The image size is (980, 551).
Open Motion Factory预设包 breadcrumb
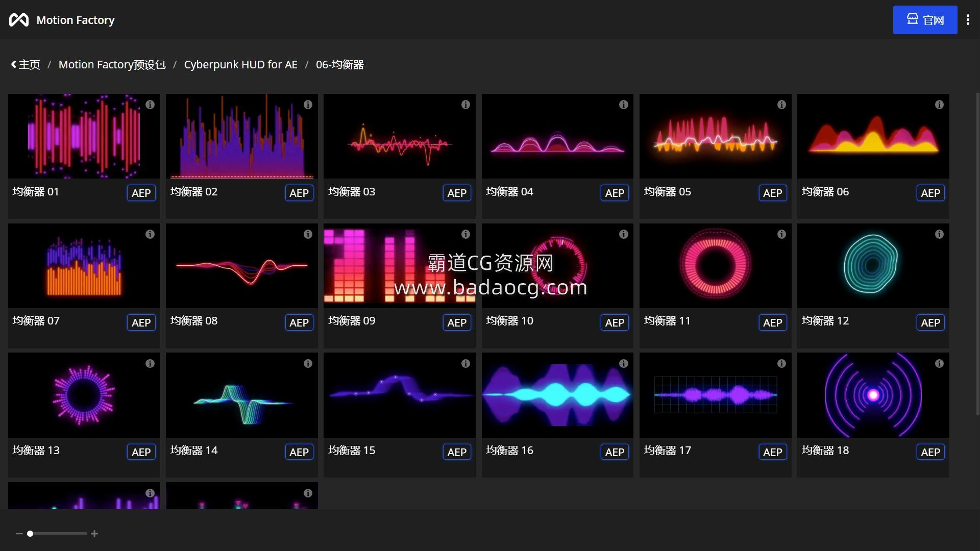(x=112, y=65)
